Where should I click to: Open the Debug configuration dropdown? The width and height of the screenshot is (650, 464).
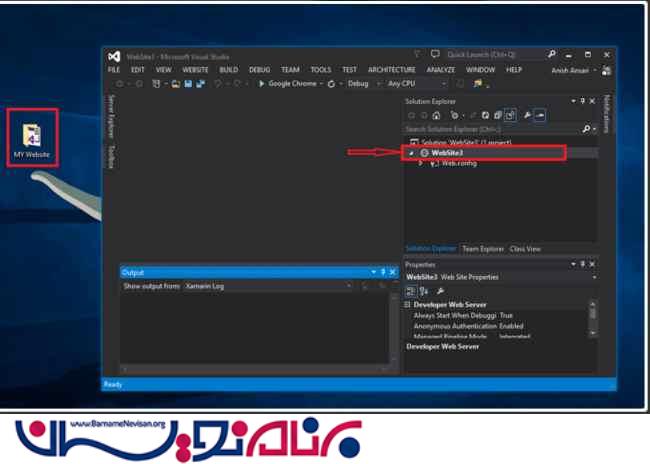[x=378, y=84]
